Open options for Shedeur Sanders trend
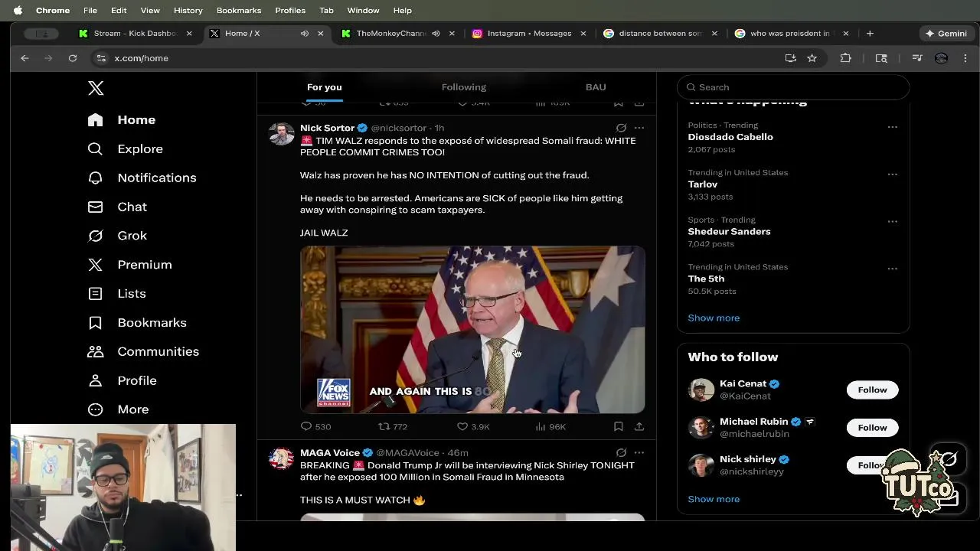The image size is (980, 551). 893,222
